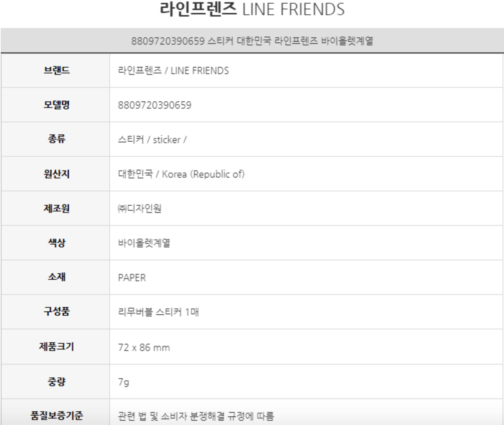Click the 소재 row label

pos(56,277)
